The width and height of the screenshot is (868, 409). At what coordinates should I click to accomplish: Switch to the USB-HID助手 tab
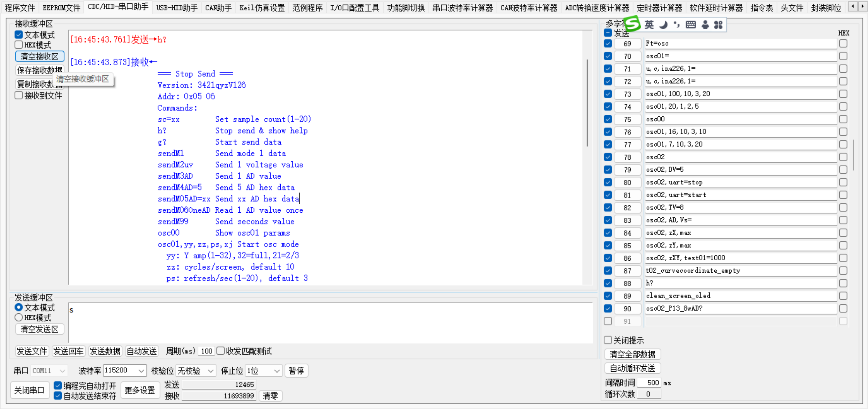[x=177, y=7]
